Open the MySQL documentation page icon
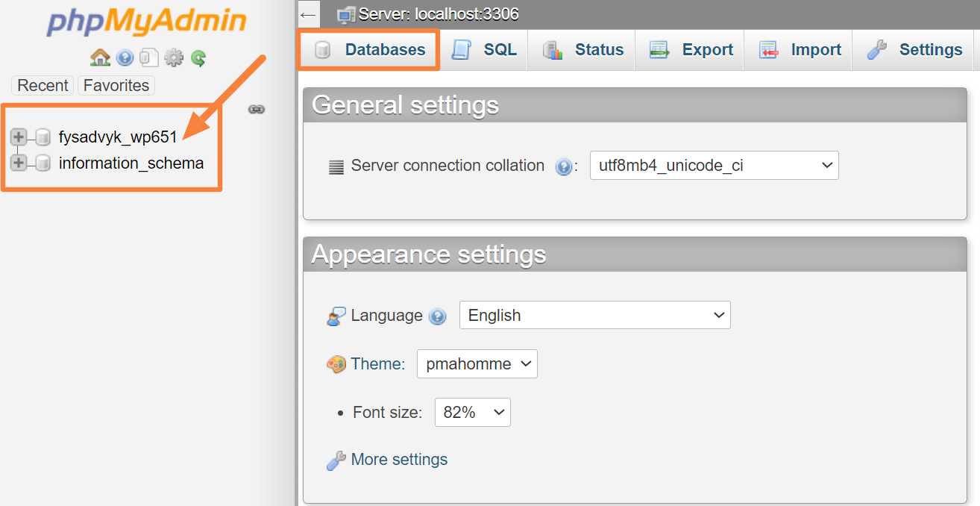The image size is (980, 506). point(149,57)
